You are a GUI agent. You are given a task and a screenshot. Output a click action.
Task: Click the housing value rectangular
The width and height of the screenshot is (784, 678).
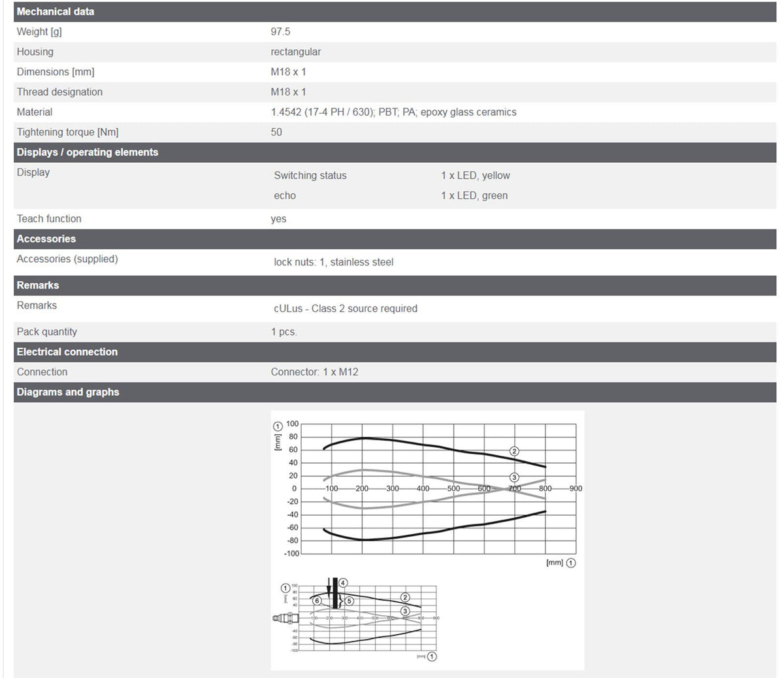296,52
